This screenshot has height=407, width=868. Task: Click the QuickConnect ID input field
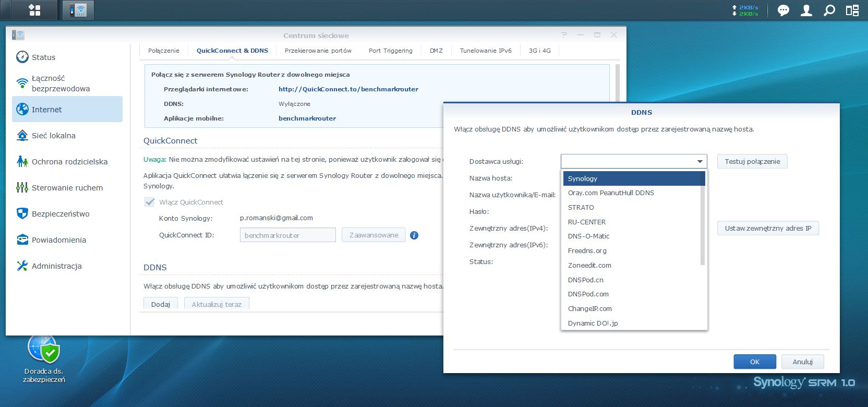point(288,235)
